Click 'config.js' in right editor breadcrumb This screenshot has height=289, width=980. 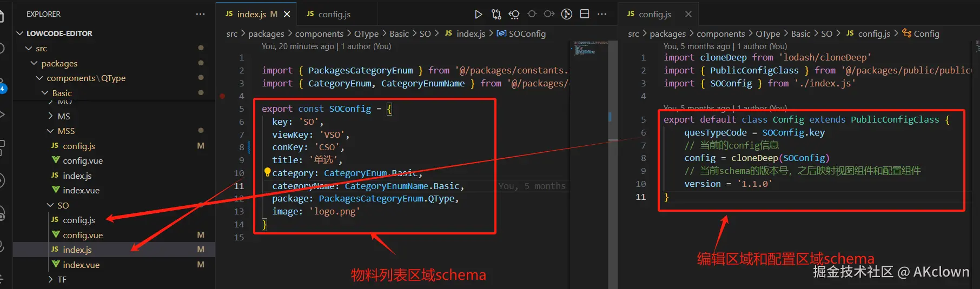click(874, 33)
